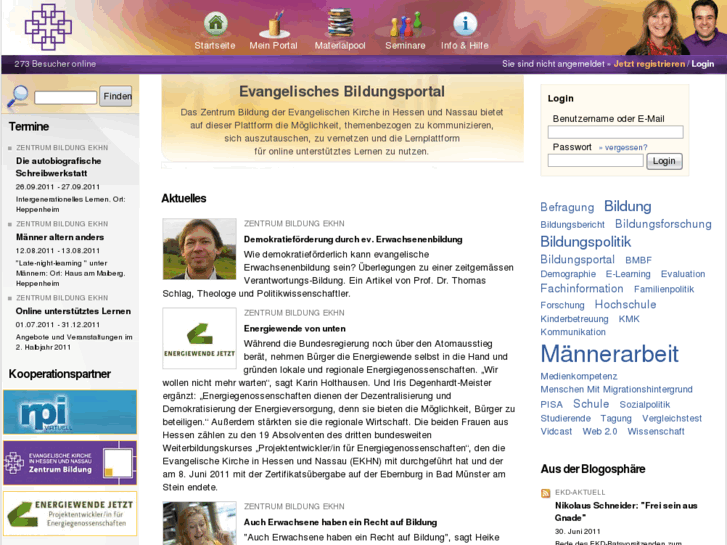The image size is (727, 545).
Task: Select the Schule tag
Action: 591,404
